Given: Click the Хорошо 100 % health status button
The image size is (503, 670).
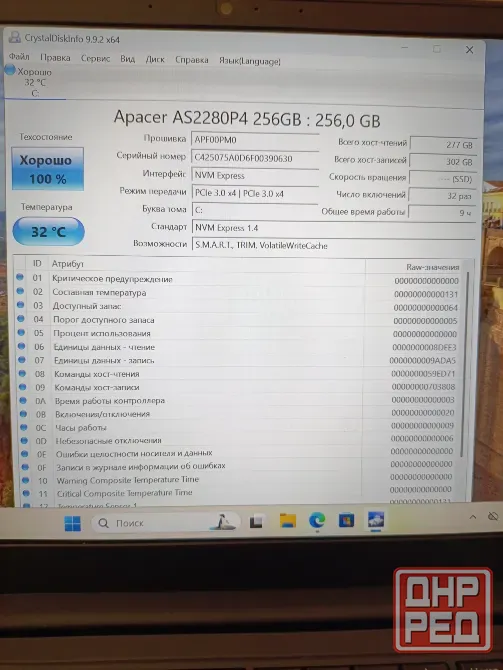Looking at the screenshot, I should point(47,169).
